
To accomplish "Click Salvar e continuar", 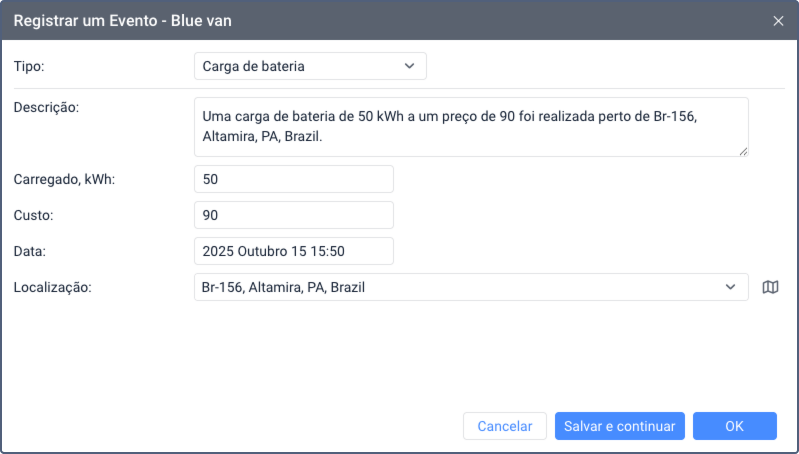I will click(620, 426).
